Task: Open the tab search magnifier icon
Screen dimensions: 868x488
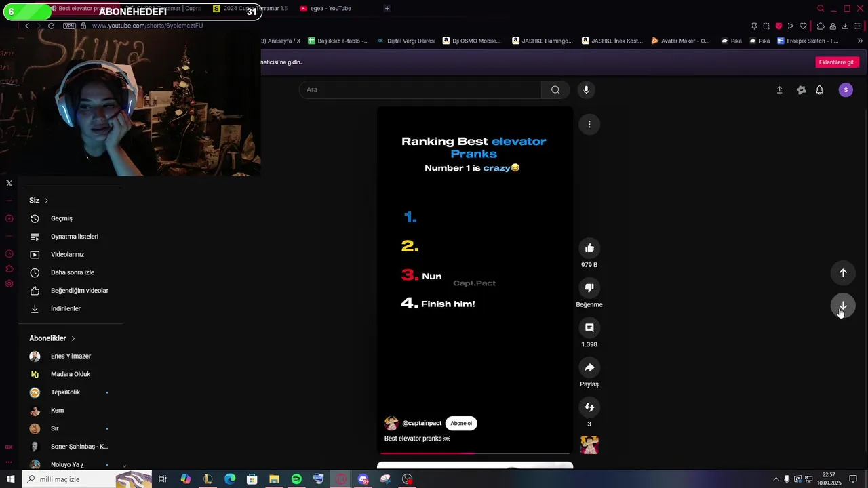Action: (x=821, y=9)
